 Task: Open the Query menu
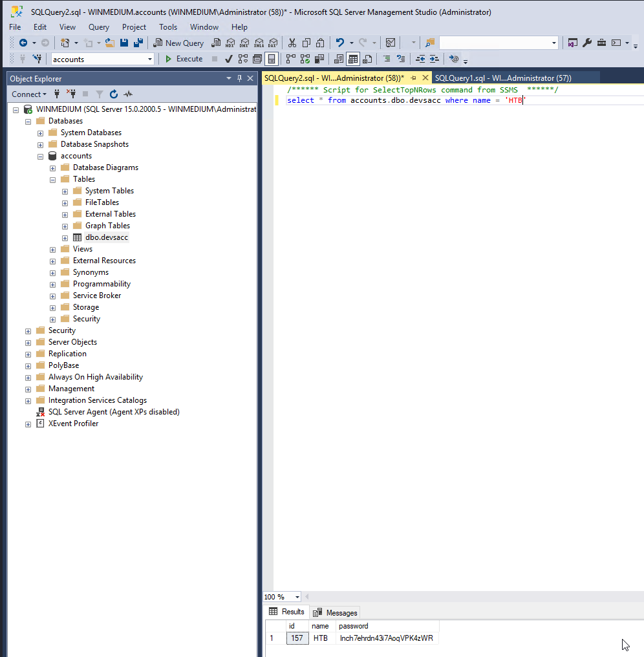tap(98, 27)
